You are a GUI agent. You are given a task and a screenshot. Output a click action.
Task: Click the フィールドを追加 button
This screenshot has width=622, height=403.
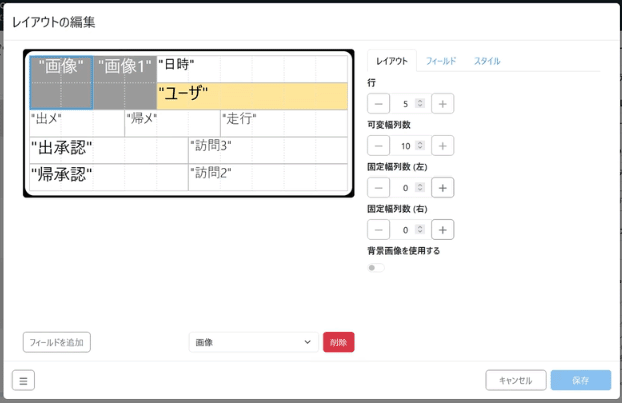coord(57,342)
